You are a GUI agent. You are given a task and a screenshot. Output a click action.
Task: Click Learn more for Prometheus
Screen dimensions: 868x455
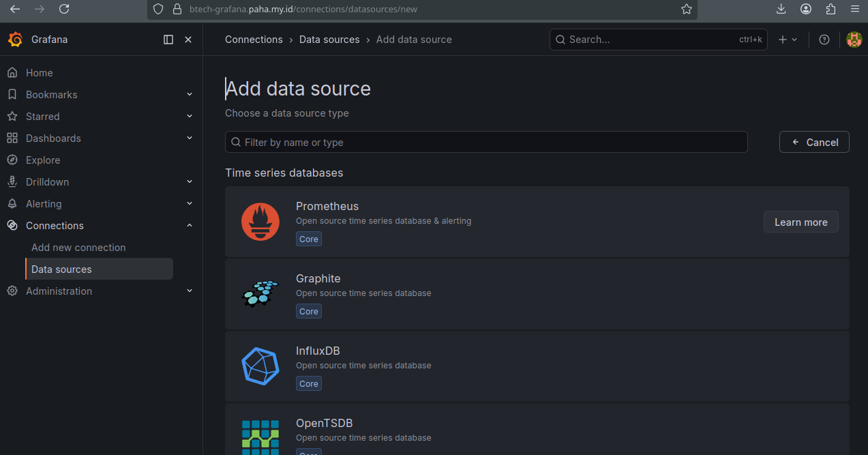[x=801, y=222]
